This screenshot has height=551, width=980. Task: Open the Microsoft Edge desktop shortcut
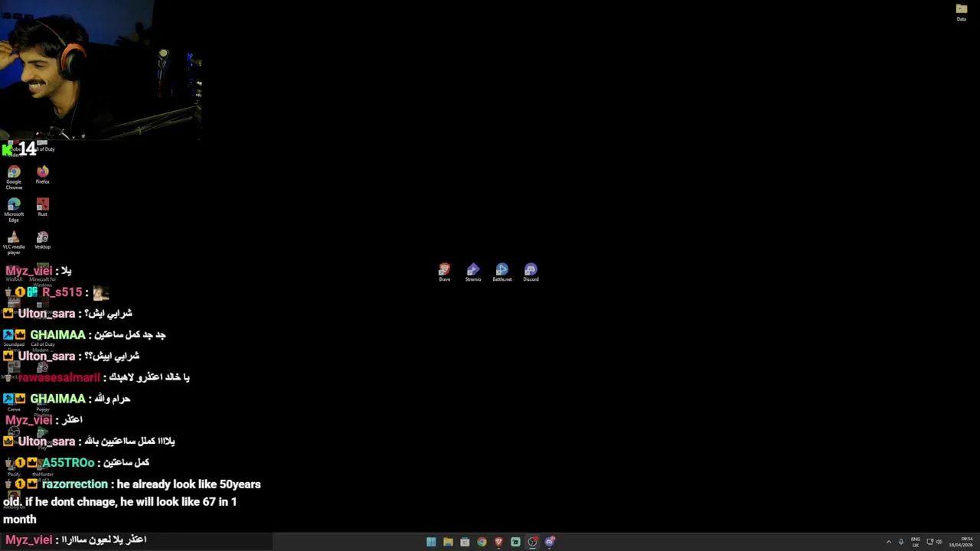pyautogui.click(x=14, y=210)
